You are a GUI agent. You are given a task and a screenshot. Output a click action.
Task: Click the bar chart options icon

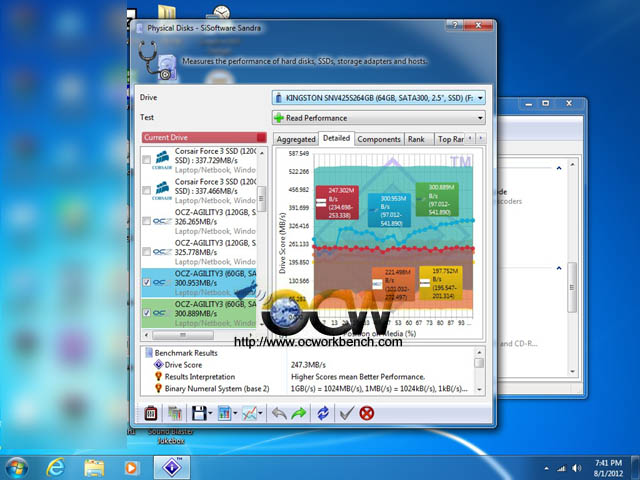coord(224,413)
